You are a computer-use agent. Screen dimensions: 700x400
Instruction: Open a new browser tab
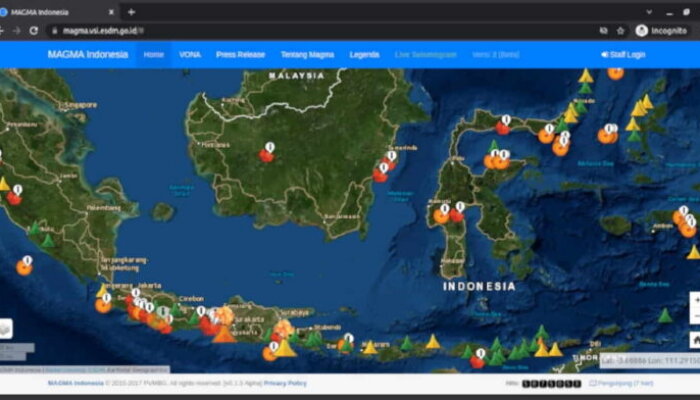[x=131, y=12]
